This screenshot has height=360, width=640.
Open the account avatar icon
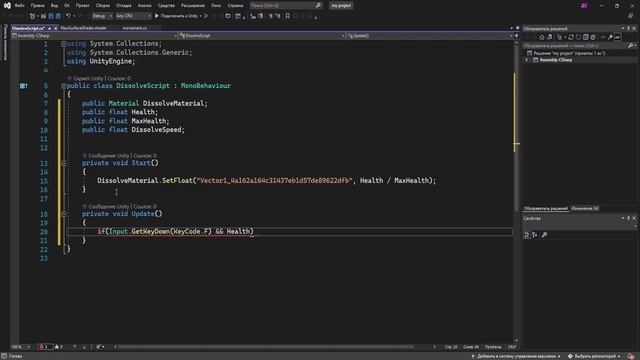coord(584,5)
